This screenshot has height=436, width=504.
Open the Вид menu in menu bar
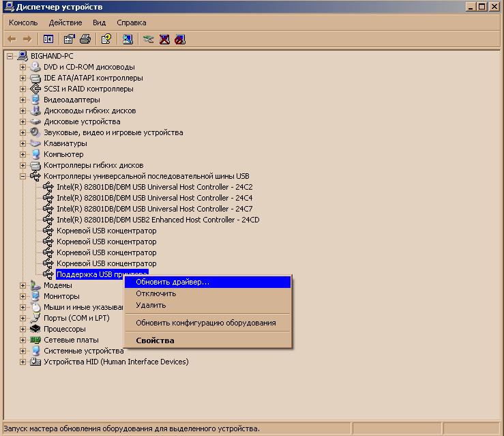(x=100, y=23)
